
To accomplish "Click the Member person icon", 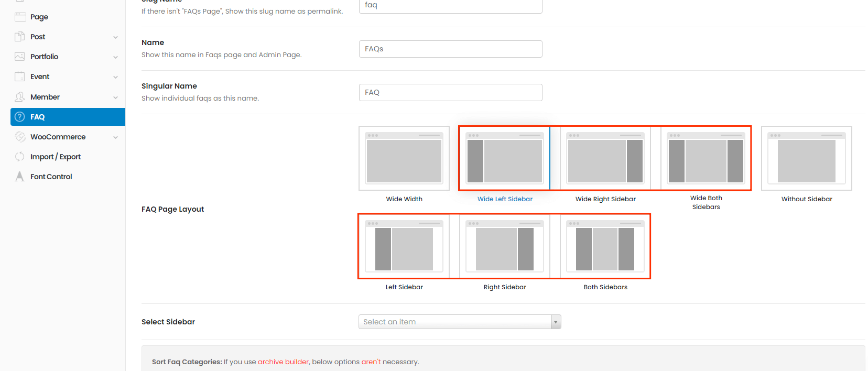I will pyautogui.click(x=20, y=97).
